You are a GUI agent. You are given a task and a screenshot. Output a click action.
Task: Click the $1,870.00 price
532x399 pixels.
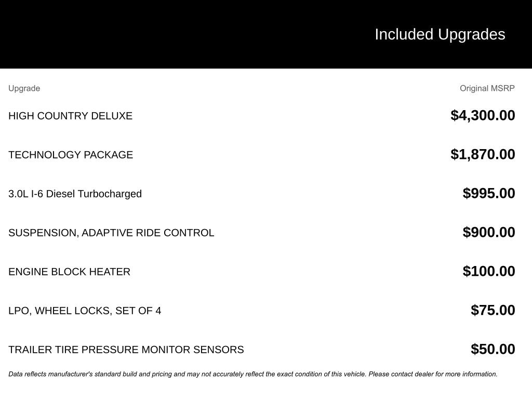tap(483, 154)
